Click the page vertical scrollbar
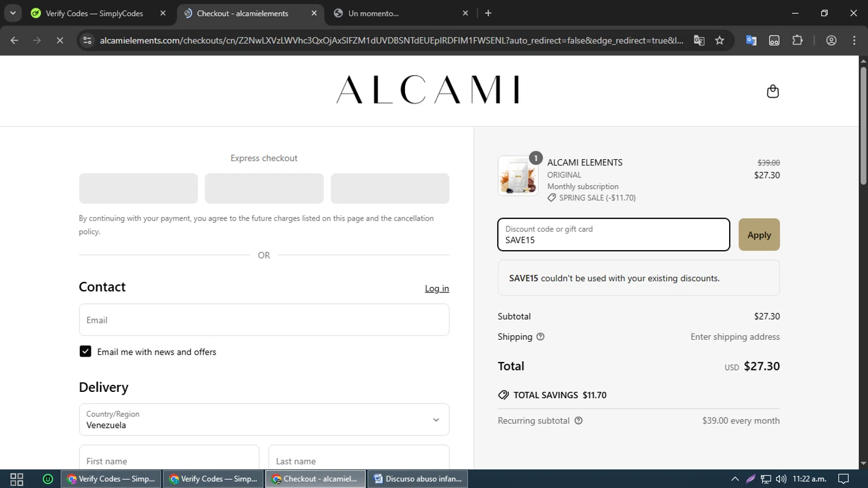This screenshot has width=868, height=488. [x=863, y=126]
